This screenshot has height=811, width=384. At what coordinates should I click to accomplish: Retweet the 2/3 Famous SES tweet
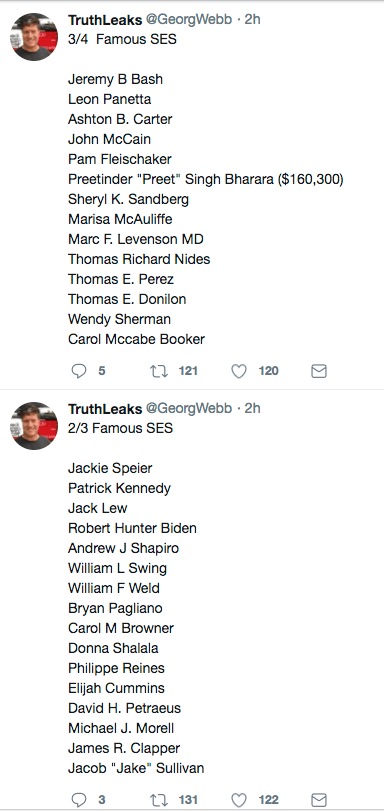159,800
